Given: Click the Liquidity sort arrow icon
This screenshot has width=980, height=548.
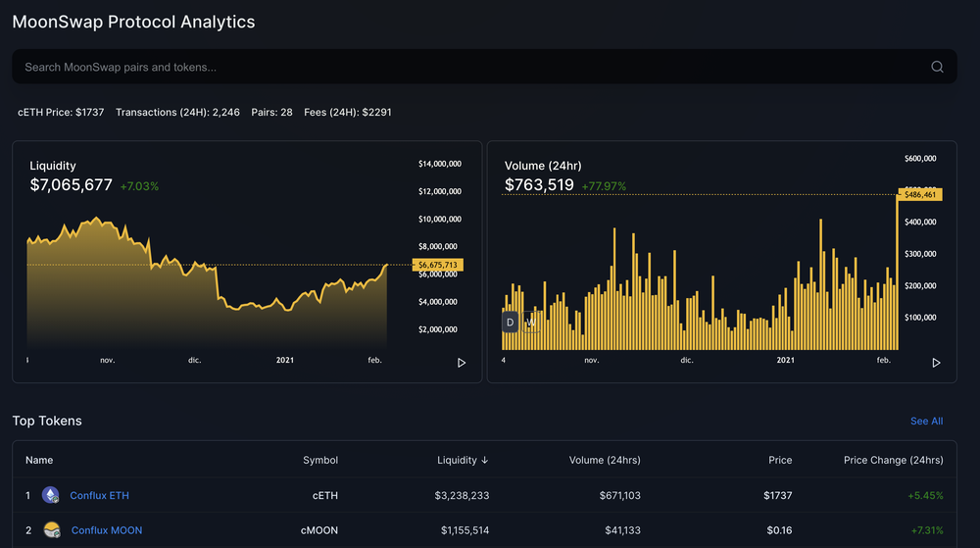Looking at the screenshot, I should (x=484, y=460).
